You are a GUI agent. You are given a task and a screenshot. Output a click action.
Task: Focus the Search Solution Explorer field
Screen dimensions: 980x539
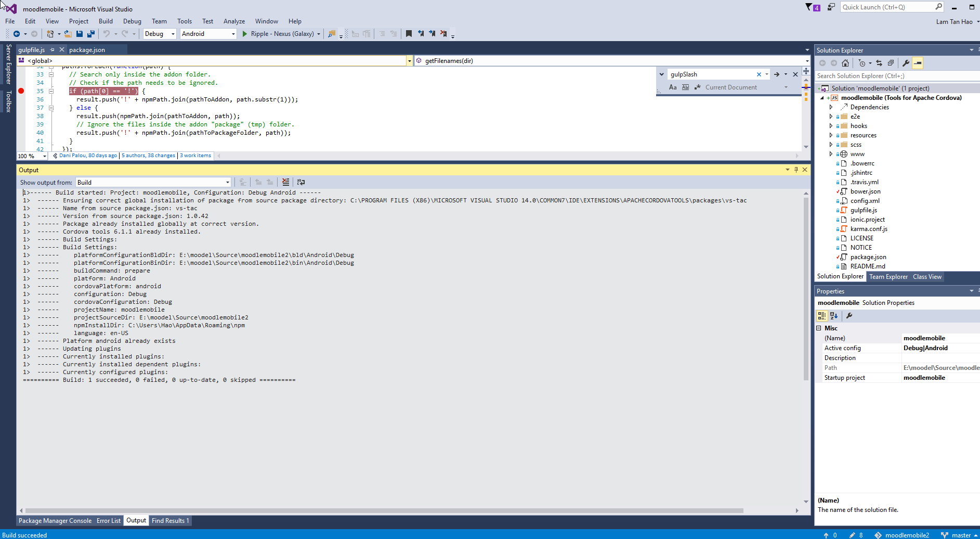897,76
